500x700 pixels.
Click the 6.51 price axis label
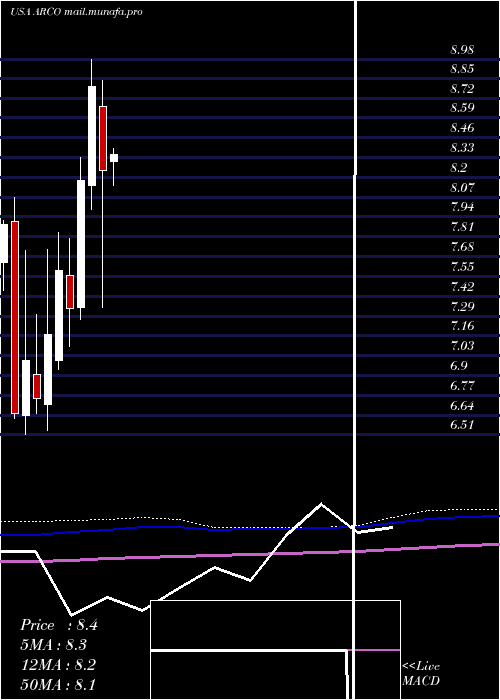click(x=462, y=425)
